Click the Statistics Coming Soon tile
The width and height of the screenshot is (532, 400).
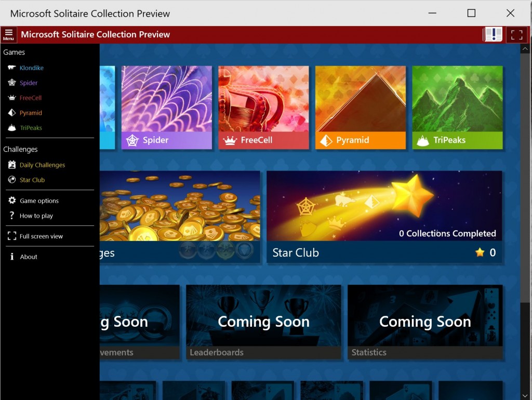[x=425, y=322]
